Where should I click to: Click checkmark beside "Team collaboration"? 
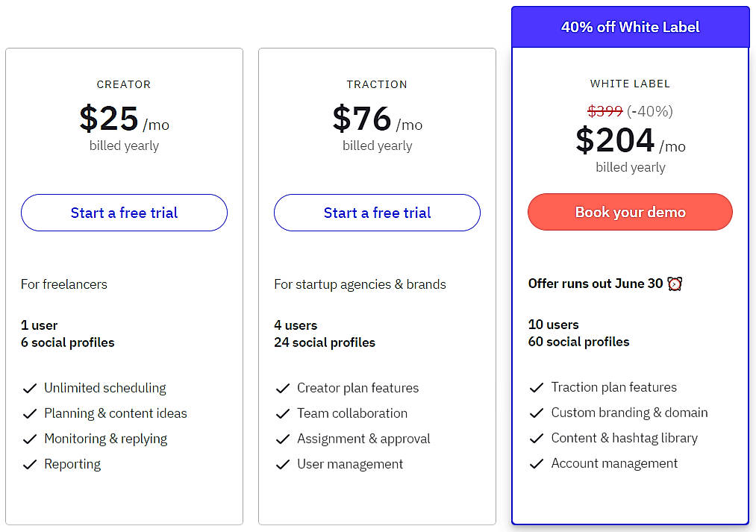pos(283,413)
